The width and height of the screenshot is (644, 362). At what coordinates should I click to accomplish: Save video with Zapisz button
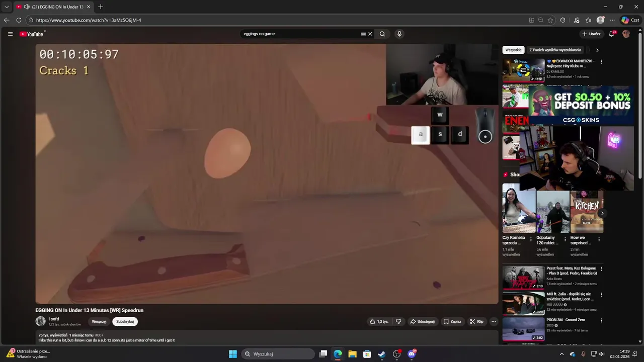click(x=452, y=321)
